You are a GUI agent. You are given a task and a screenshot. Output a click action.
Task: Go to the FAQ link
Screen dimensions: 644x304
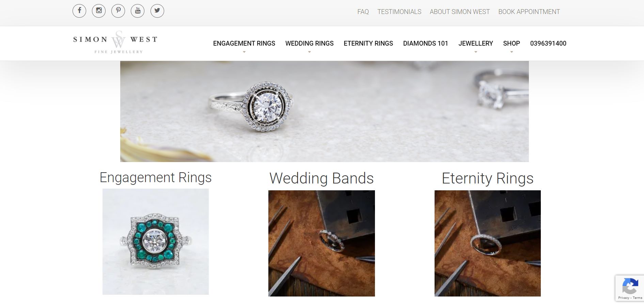pos(363,12)
